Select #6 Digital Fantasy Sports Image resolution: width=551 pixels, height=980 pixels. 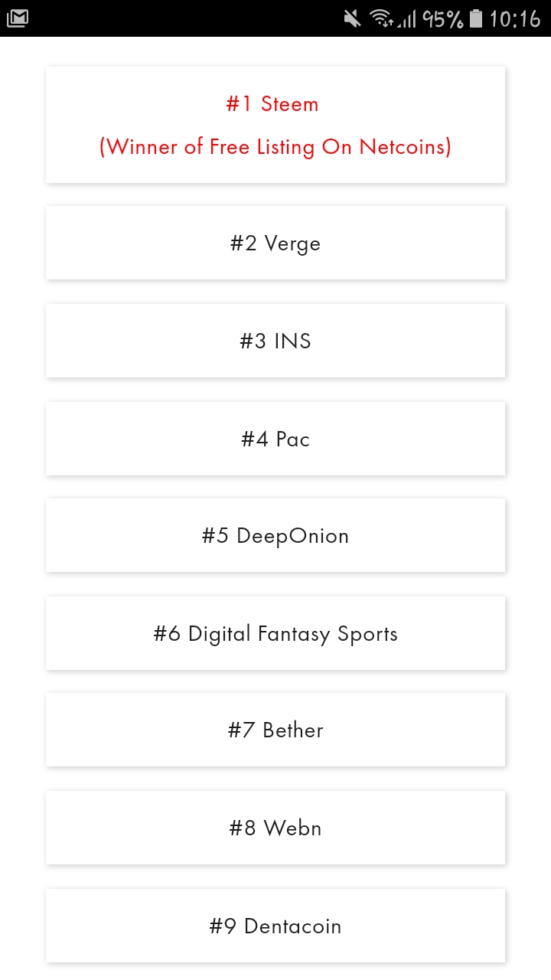(275, 633)
